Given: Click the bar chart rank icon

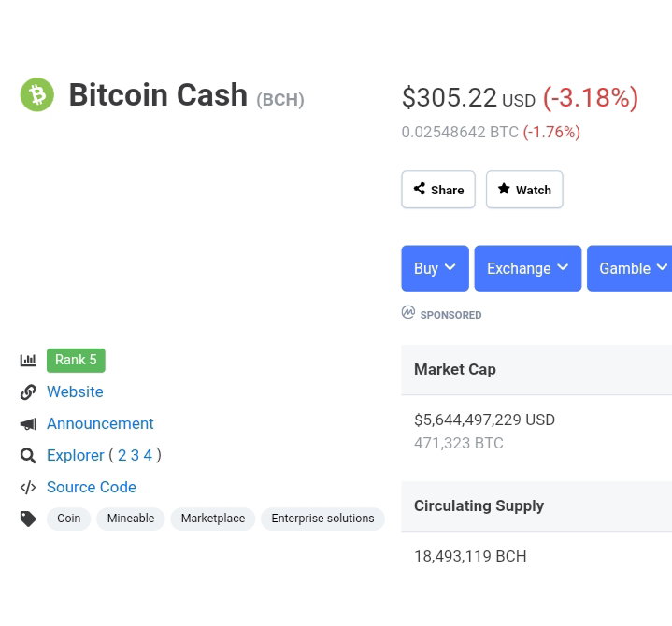Looking at the screenshot, I should [x=28, y=360].
